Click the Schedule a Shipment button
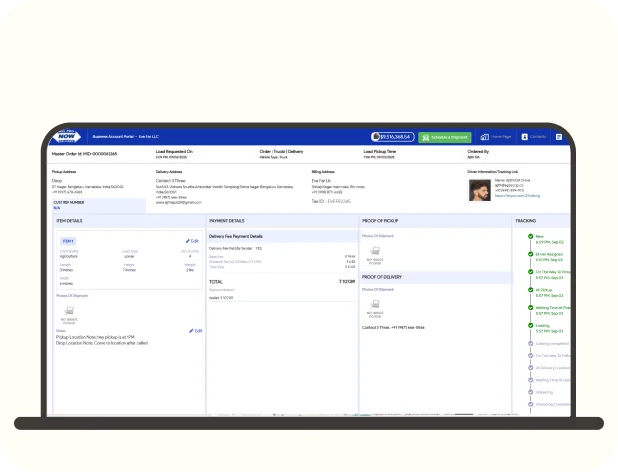The height and width of the screenshot is (472, 618). [444, 136]
